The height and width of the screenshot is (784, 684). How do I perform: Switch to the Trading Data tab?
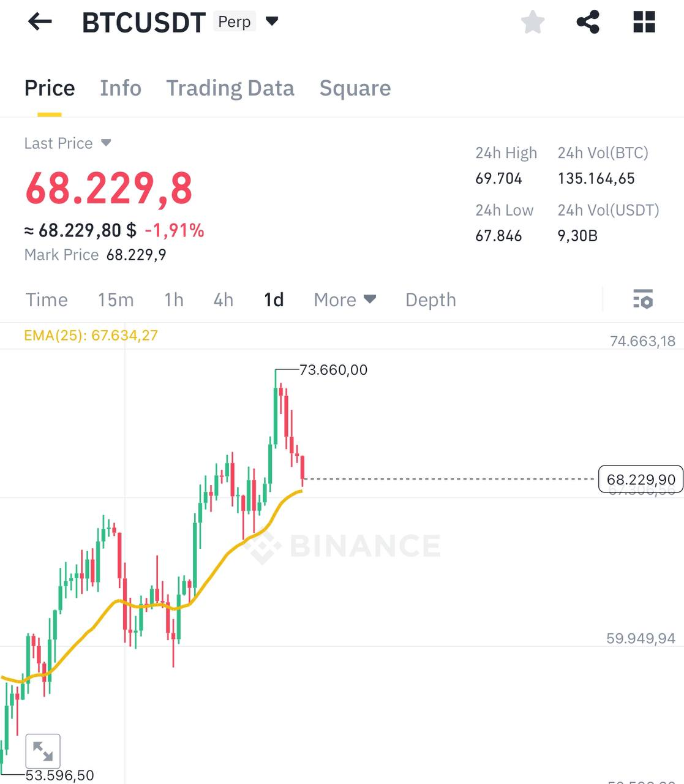pos(230,88)
